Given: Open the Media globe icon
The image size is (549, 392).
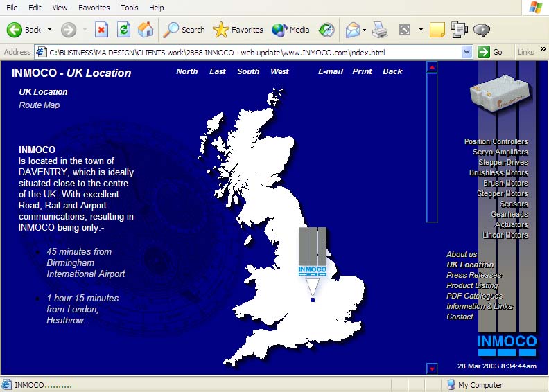Looking at the screenshot, I should 279,30.
